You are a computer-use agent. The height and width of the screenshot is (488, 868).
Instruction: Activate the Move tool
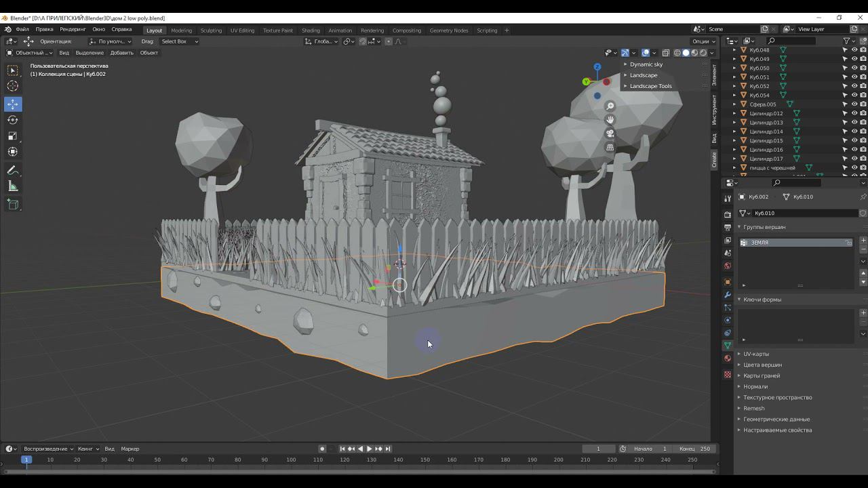(x=13, y=104)
